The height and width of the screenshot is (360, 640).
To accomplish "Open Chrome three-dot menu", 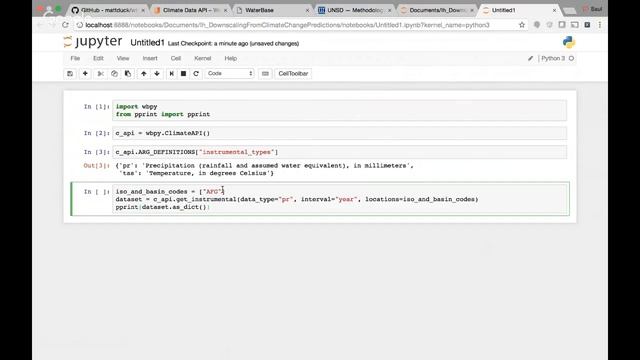I will click(x=600, y=25).
